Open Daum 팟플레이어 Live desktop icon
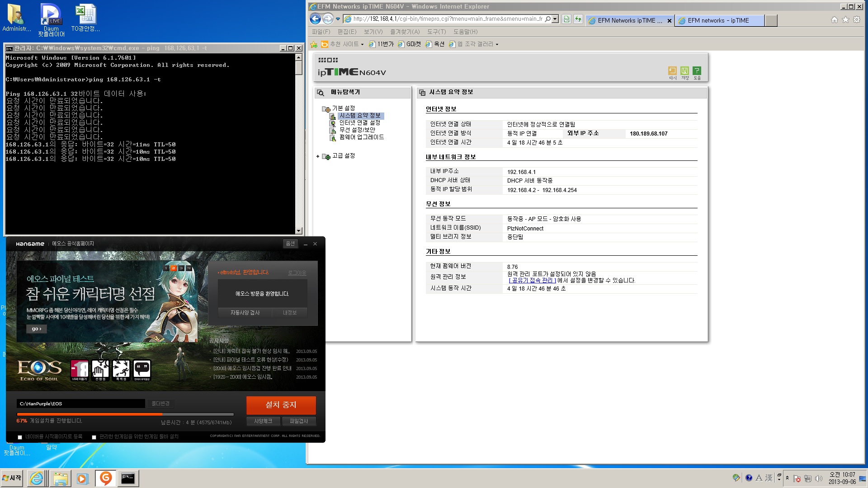 (51, 20)
